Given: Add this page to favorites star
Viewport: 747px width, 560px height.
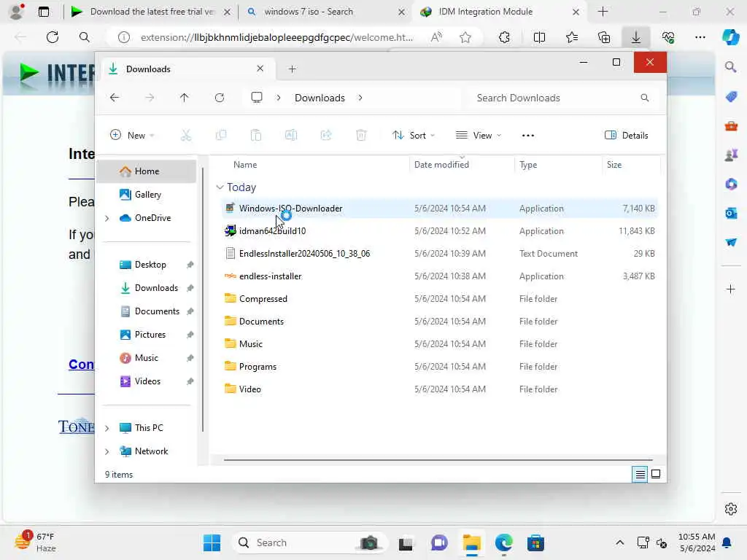Looking at the screenshot, I should 465,37.
